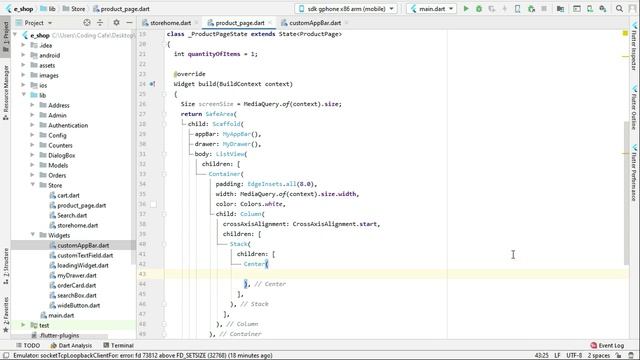Image resolution: width=640 pixels, height=360 pixels.
Task: Click the LF line separator in status bar
Action: (x=557, y=356)
